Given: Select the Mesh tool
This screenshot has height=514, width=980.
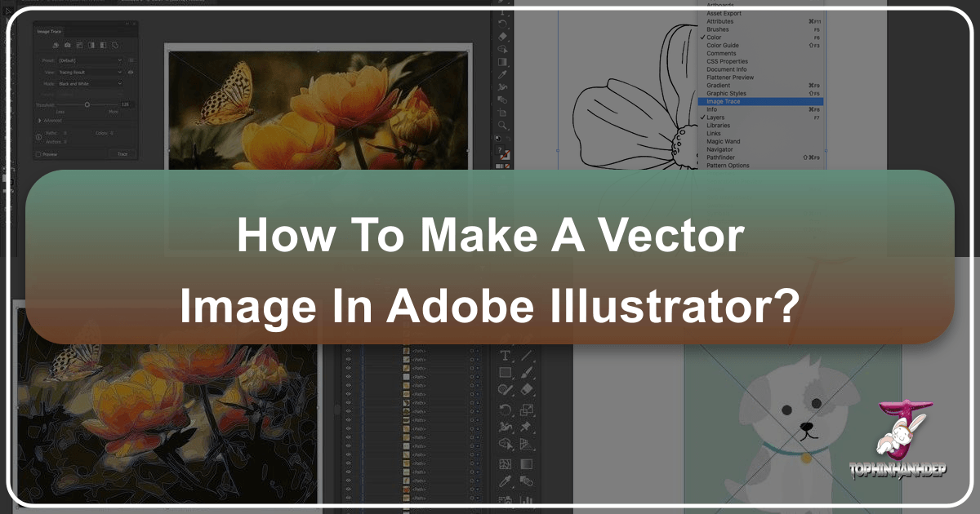Looking at the screenshot, I should click(x=505, y=463).
